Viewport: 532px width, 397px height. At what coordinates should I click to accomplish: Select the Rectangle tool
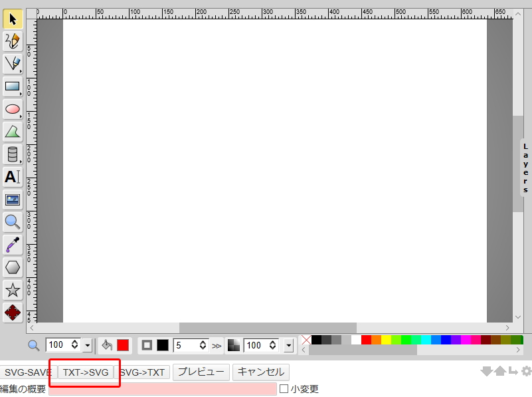point(13,86)
